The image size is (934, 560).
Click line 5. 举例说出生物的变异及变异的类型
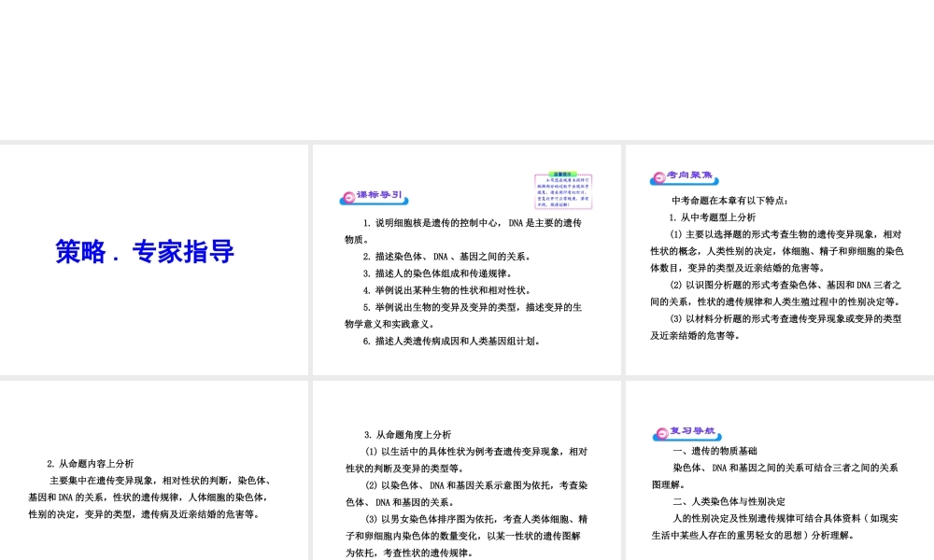(x=463, y=315)
